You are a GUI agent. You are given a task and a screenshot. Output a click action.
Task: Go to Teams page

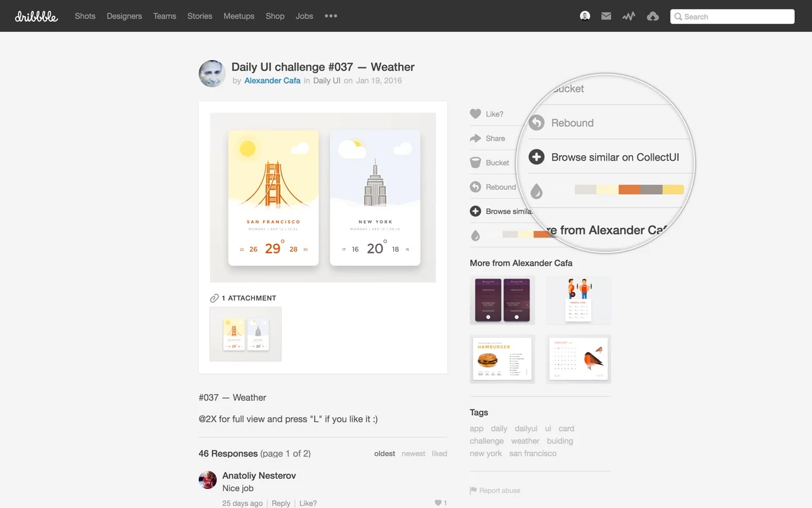pyautogui.click(x=165, y=16)
